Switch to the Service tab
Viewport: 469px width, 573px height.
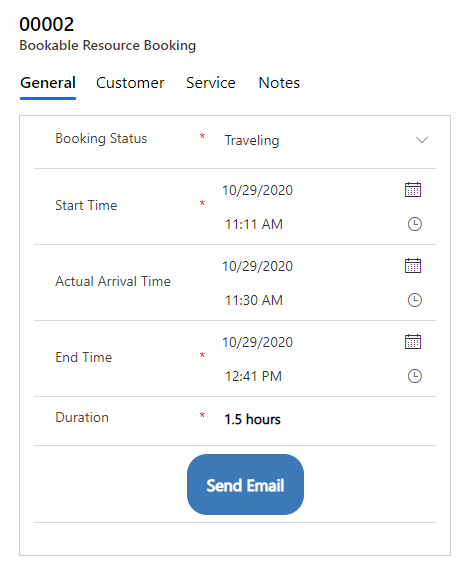pos(211,83)
